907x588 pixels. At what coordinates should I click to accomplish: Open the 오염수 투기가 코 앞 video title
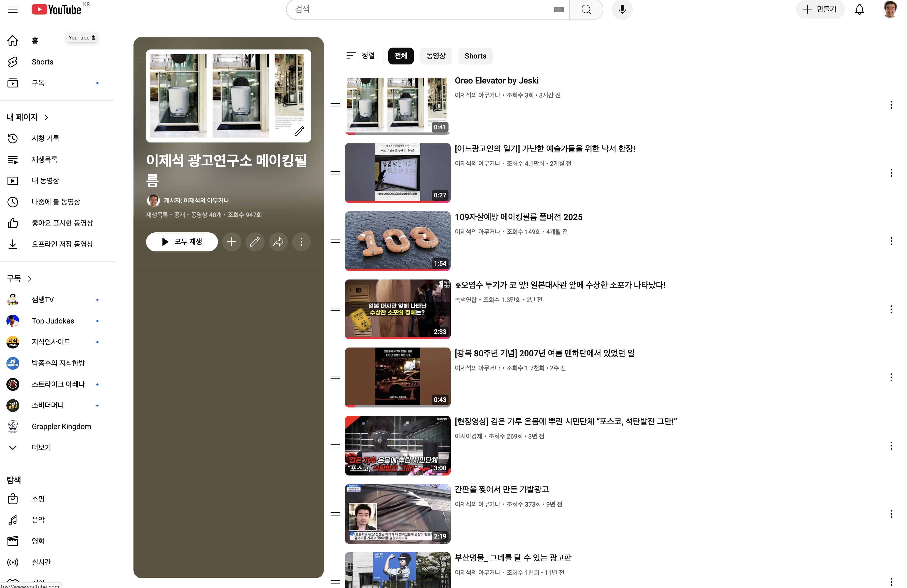click(560, 285)
